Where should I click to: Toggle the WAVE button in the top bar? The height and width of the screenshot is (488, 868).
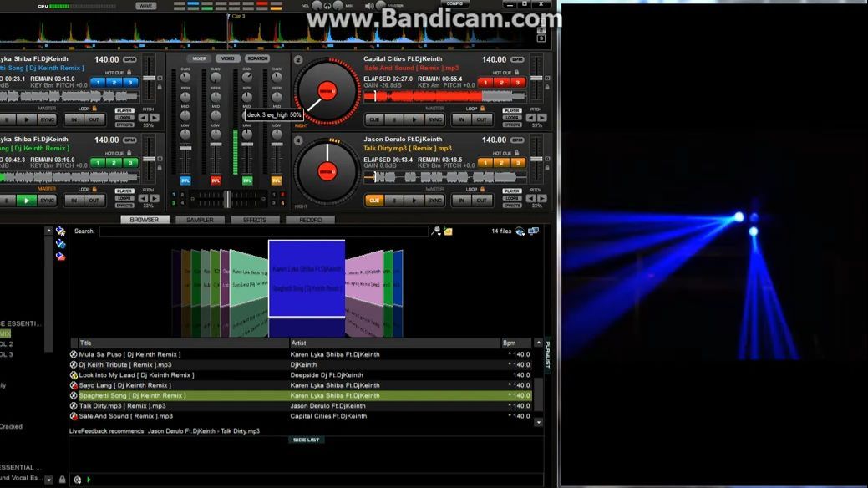click(x=145, y=6)
